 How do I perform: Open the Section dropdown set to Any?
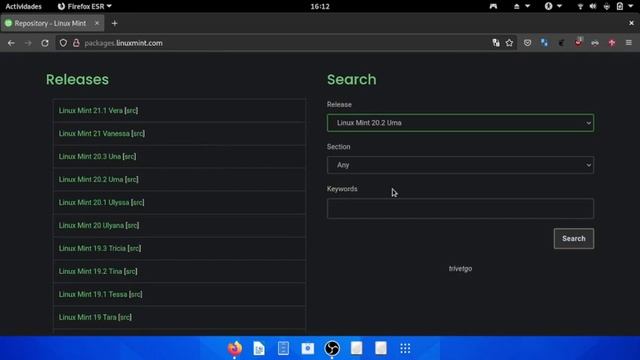[x=460, y=165]
